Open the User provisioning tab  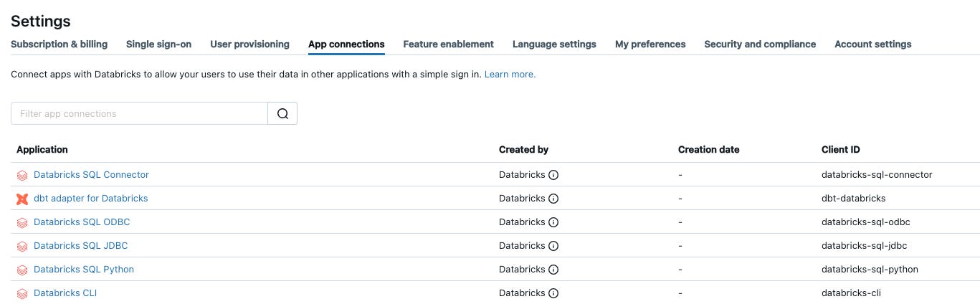point(249,44)
